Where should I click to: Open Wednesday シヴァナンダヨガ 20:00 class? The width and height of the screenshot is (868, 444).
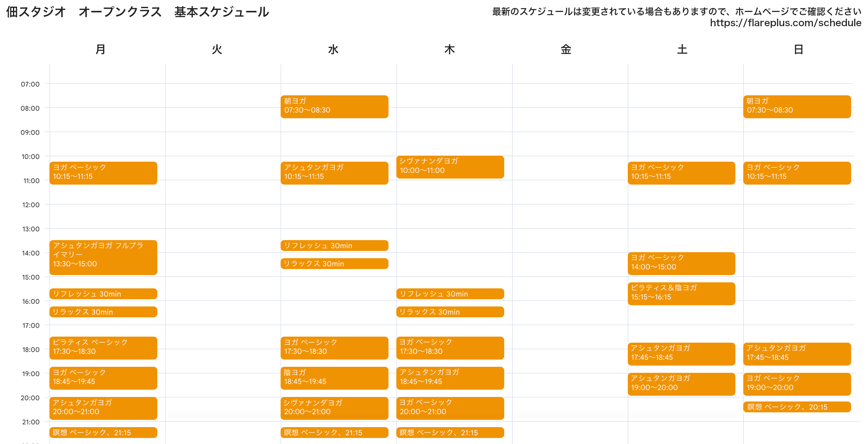pos(334,408)
